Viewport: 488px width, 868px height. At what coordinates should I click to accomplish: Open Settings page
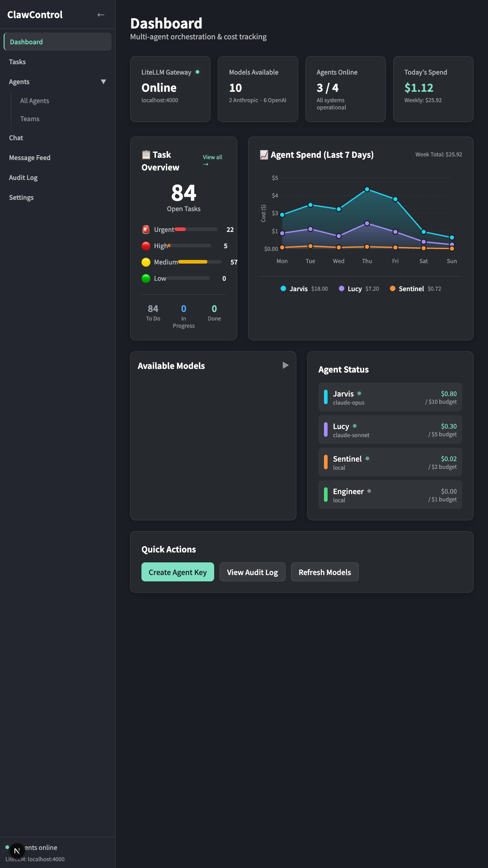click(x=57, y=198)
